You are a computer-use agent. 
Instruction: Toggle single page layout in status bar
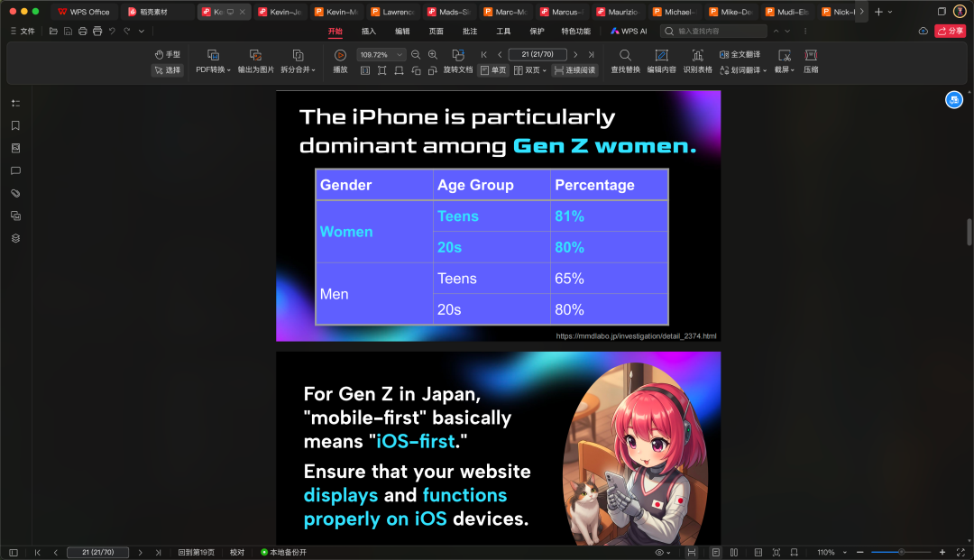[715, 552]
